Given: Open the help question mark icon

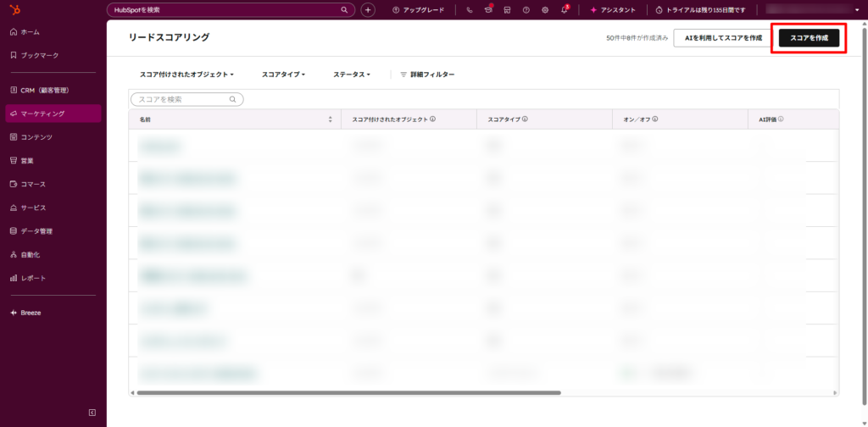Looking at the screenshot, I should pos(526,10).
